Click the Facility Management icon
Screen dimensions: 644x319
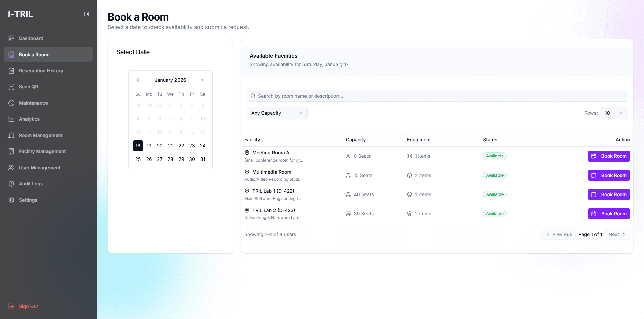11,151
